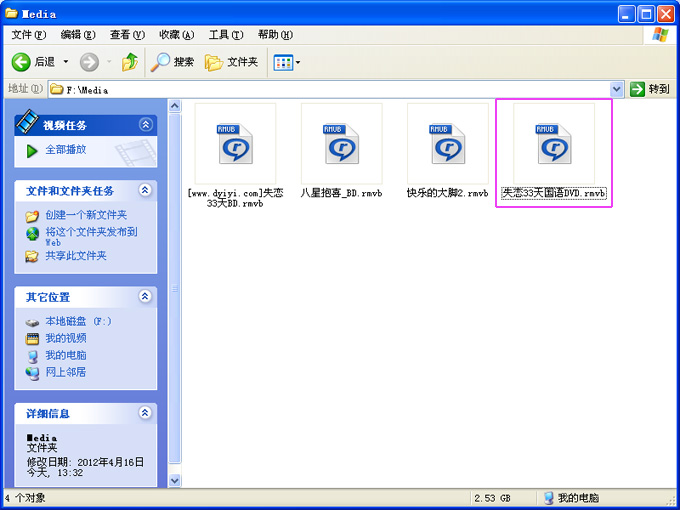680x510 pixels.
Task: Maximize the Media window
Action: pyautogui.click(x=646, y=15)
